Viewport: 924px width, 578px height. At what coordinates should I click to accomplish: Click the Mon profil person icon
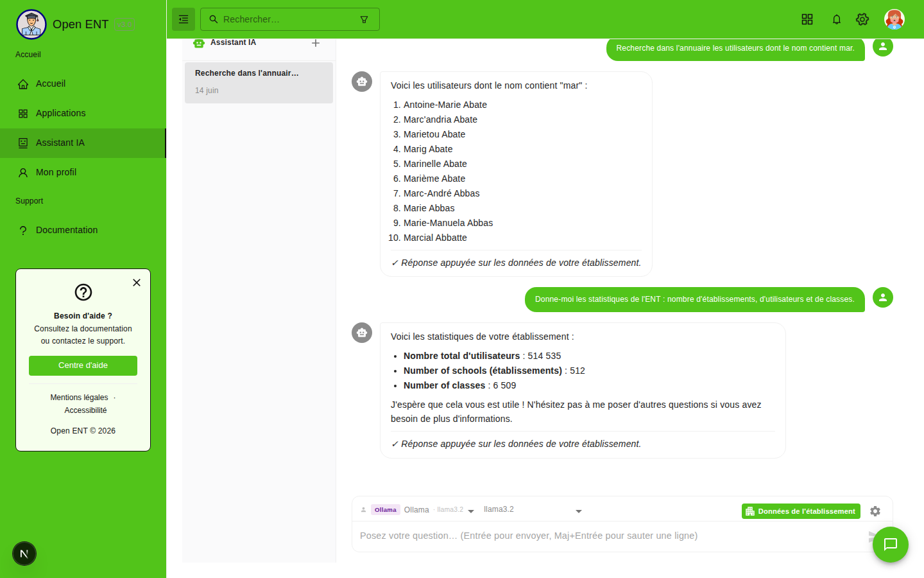click(23, 173)
